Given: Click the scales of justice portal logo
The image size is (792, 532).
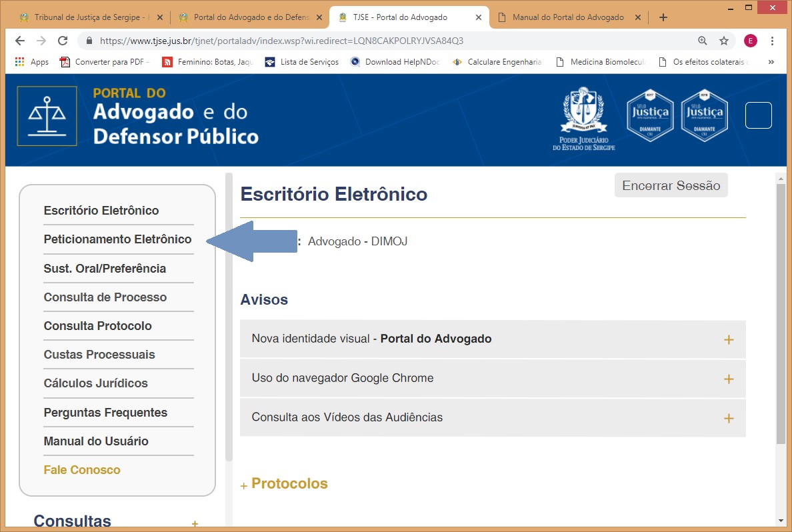Looking at the screenshot, I should point(47,116).
